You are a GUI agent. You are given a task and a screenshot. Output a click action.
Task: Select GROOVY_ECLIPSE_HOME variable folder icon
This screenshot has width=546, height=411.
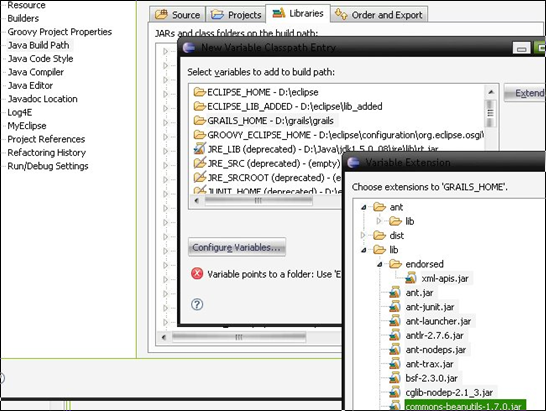(200, 135)
